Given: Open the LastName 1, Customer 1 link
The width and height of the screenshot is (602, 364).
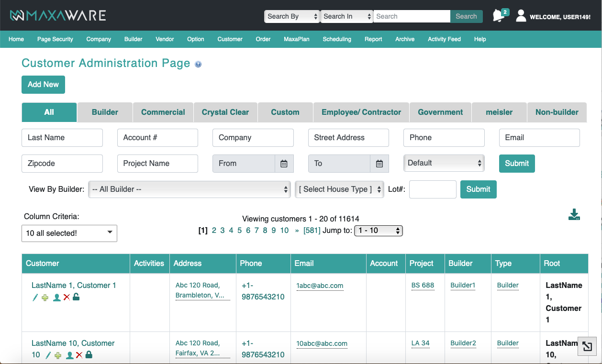Looking at the screenshot, I should 74,286.
